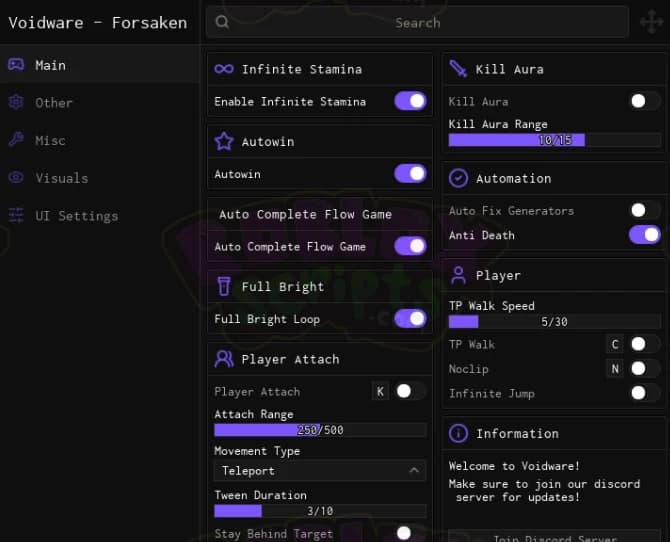Turn off the Autowin toggle
This screenshot has width=670, height=542.
tap(410, 174)
